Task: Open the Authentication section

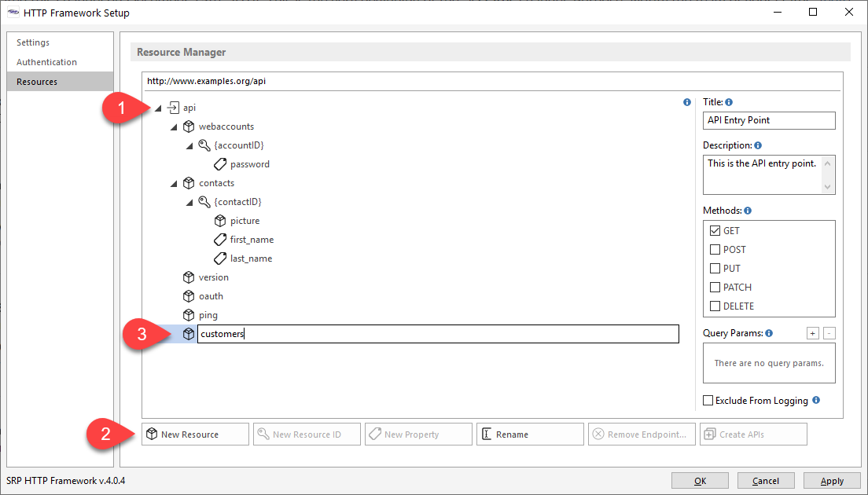Action: pyautogui.click(x=46, y=62)
